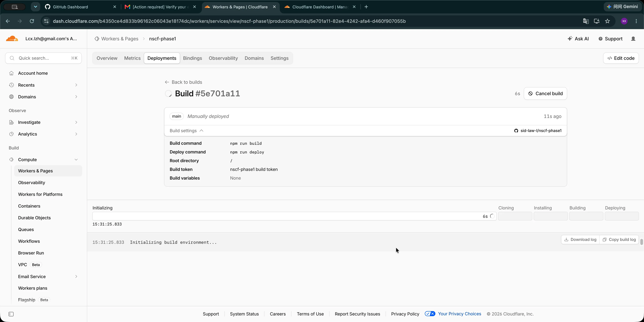The width and height of the screenshot is (644, 322).
Task: Click the Ask AI sparkle icon
Action: click(x=570, y=39)
